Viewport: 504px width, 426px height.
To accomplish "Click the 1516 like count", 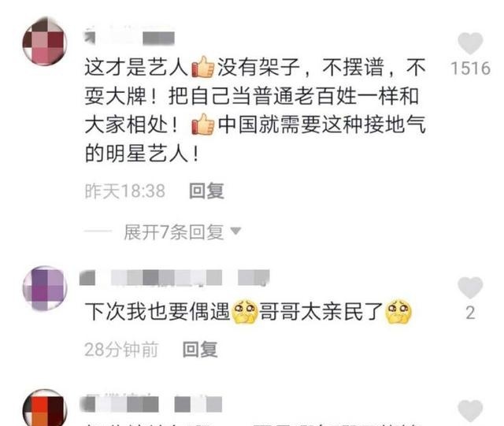I will 471,69.
